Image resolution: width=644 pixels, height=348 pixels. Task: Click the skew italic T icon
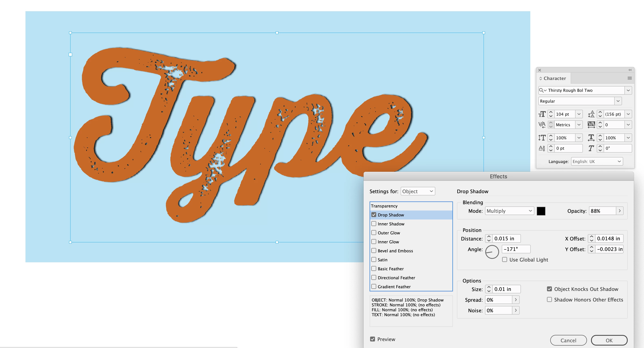pos(591,148)
